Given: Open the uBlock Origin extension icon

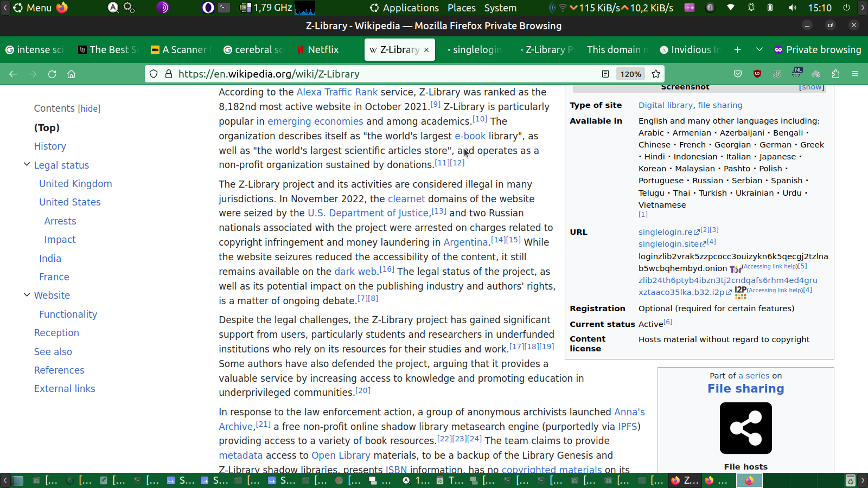Looking at the screenshot, I should (757, 74).
